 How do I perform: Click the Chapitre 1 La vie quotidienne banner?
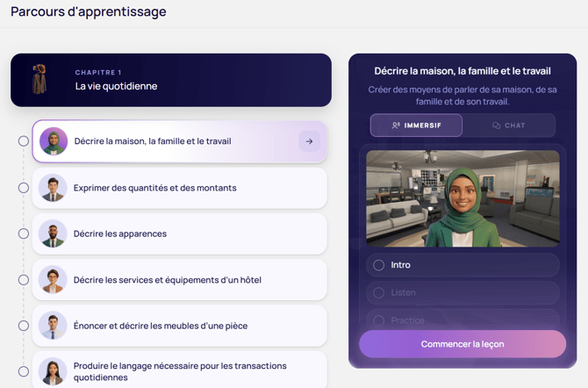pyautogui.click(x=171, y=80)
